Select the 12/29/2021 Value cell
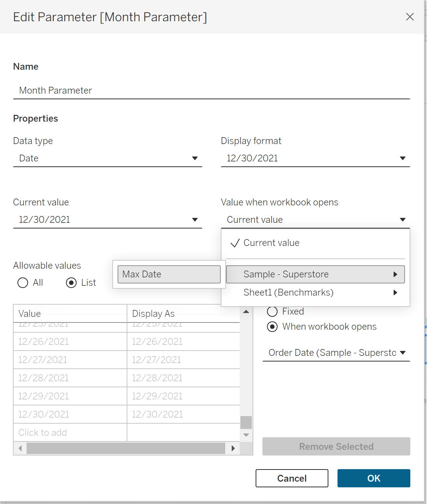 (70, 396)
